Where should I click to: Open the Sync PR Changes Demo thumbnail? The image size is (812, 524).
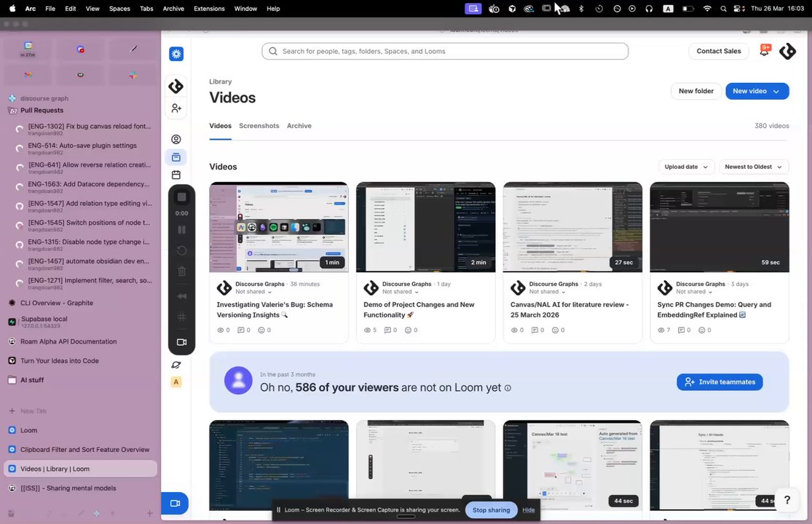[x=720, y=227]
